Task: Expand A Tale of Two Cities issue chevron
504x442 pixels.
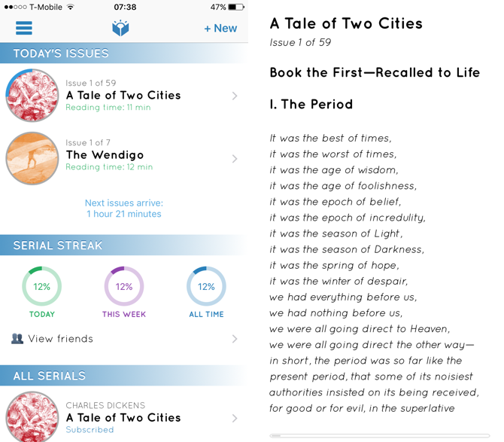Action: (235, 96)
